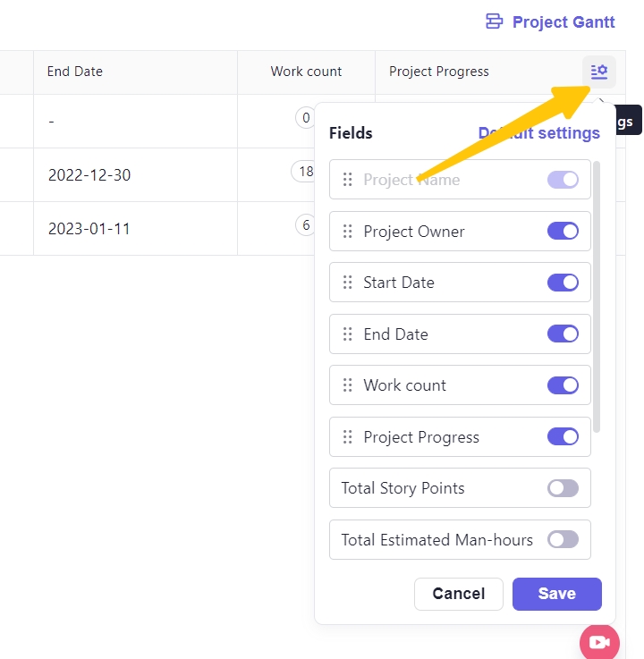Enable Total Estimated Man-hours field
Viewport: 644px width, 659px height.
pos(563,540)
